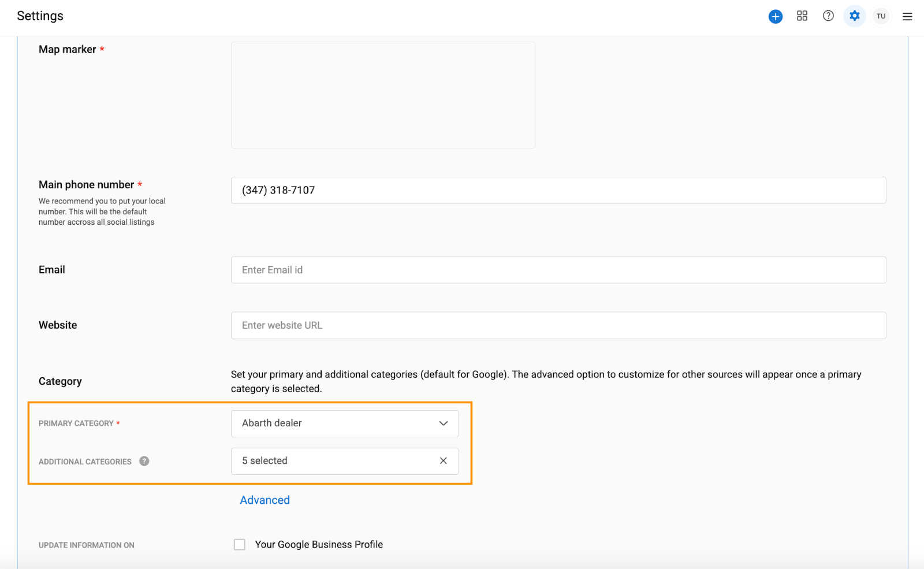
Task: Open the hamburger menu icon
Action: coord(907,17)
